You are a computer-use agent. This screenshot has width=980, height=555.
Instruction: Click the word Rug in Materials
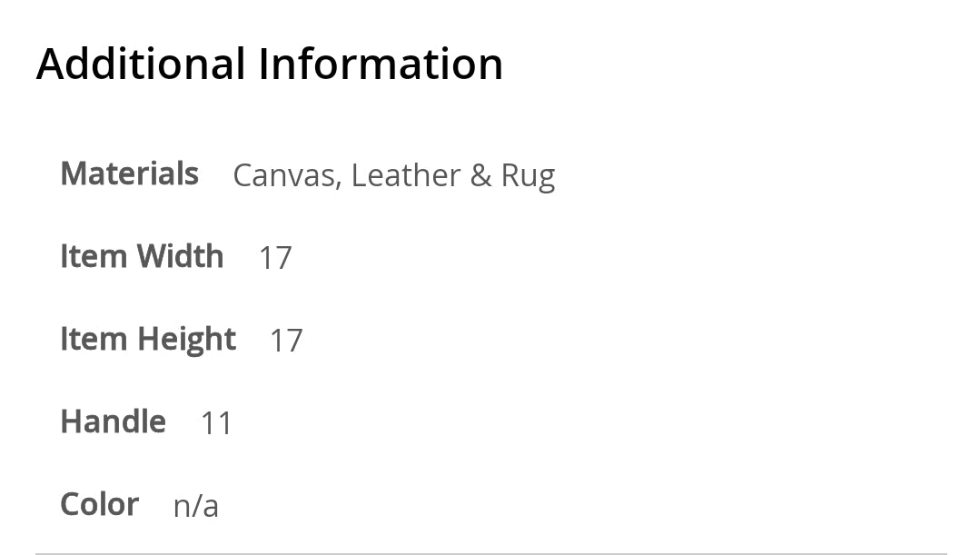coord(528,176)
